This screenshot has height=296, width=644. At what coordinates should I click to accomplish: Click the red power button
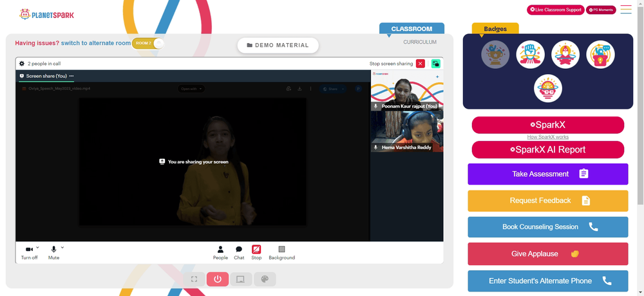coord(218,279)
